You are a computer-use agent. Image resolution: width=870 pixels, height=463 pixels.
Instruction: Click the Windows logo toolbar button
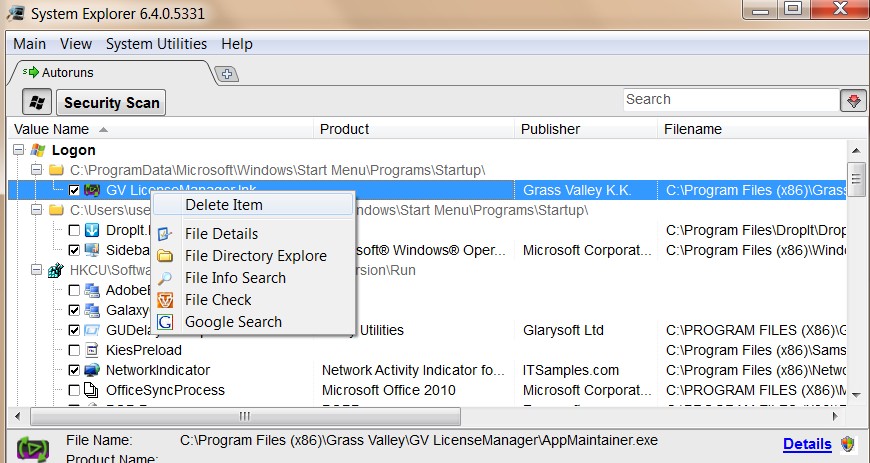[38, 102]
